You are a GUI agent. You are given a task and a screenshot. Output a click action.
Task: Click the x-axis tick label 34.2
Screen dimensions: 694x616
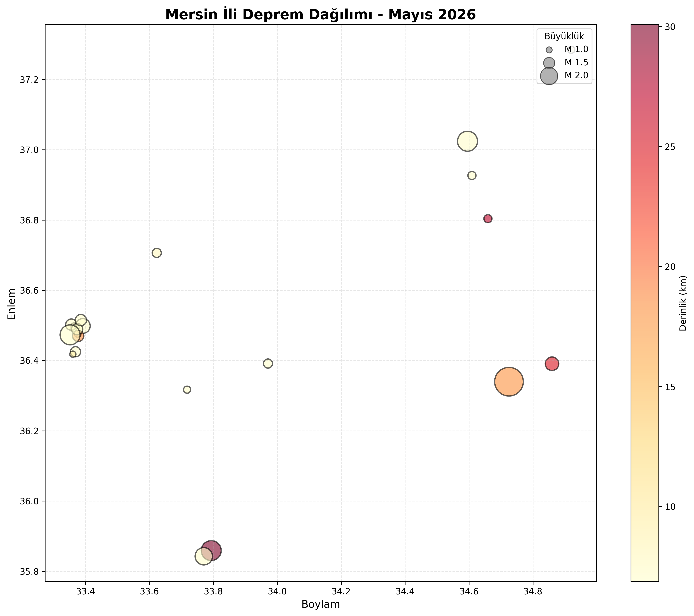[x=341, y=592]
